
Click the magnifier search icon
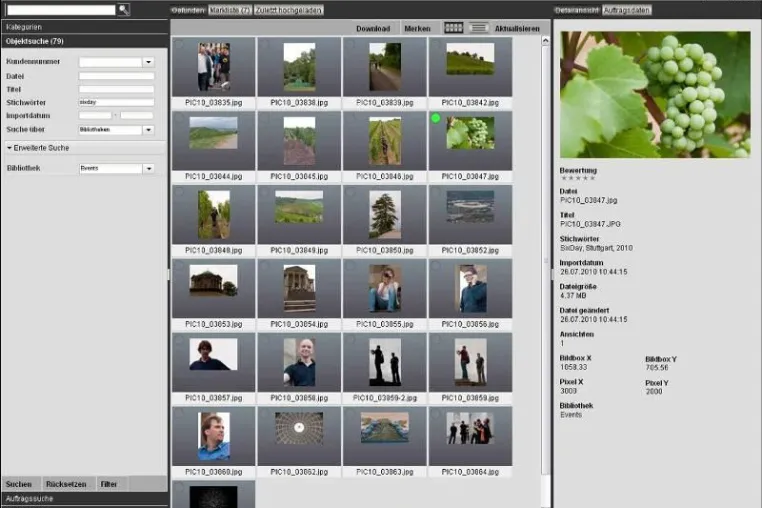(x=123, y=9)
